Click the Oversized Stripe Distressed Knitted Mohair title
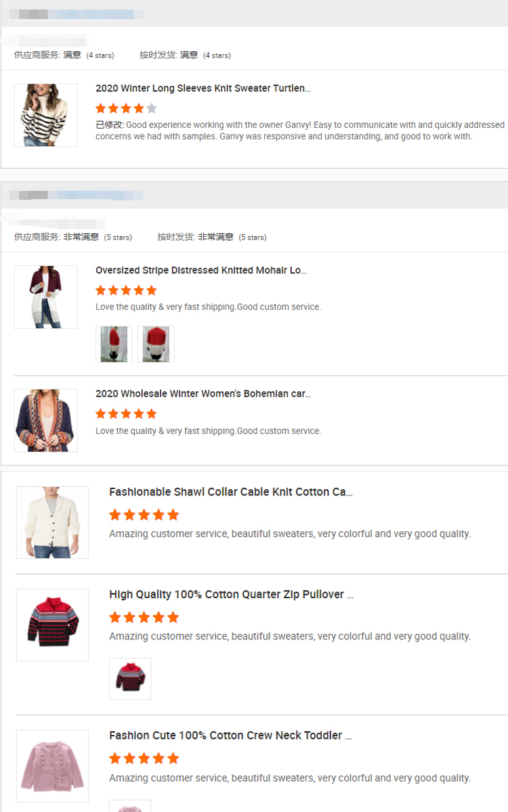The height and width of the screenshot is (812, 508). pos(201,271)
